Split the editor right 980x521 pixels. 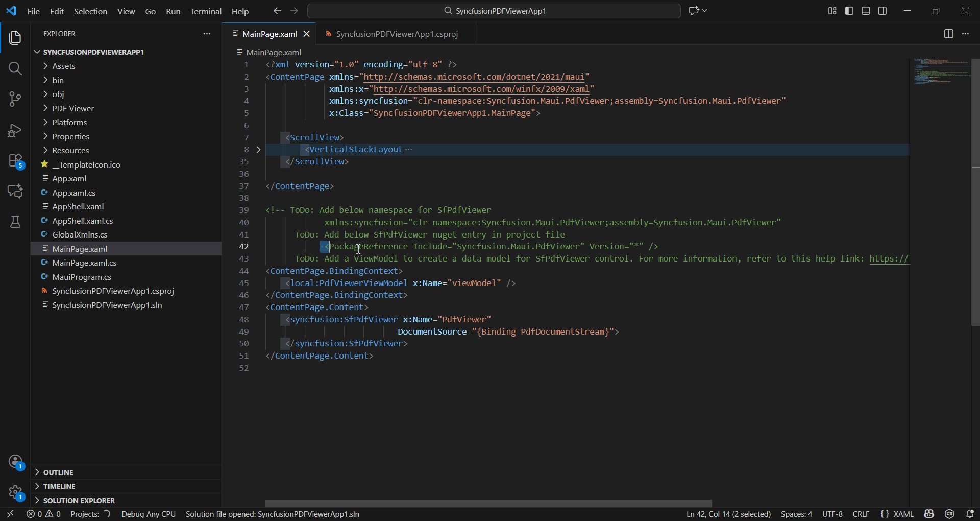(948, 34)
